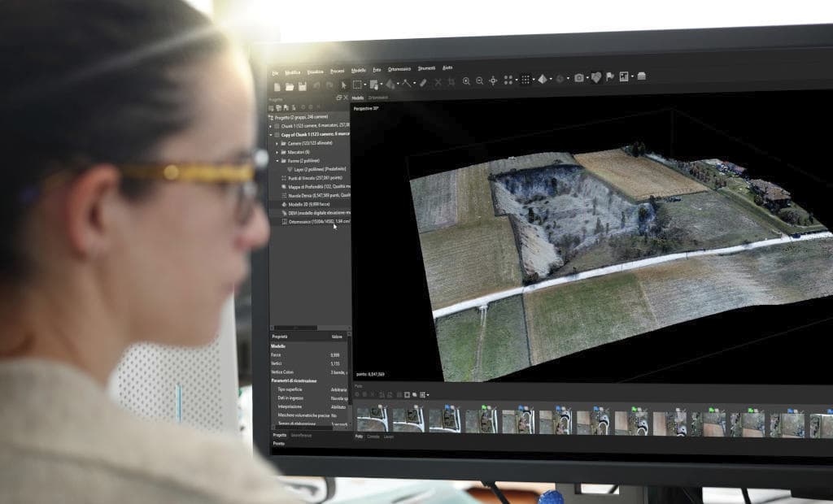Click the second icon in the workspace panel toolbar
Image resolution: width=833 pixels, height=504 pixels.
point(279,108)
